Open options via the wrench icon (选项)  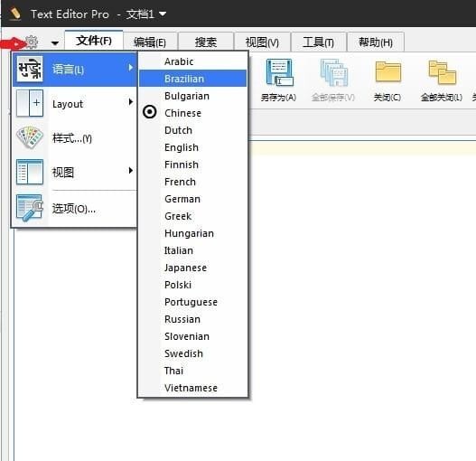coord(30,208)
